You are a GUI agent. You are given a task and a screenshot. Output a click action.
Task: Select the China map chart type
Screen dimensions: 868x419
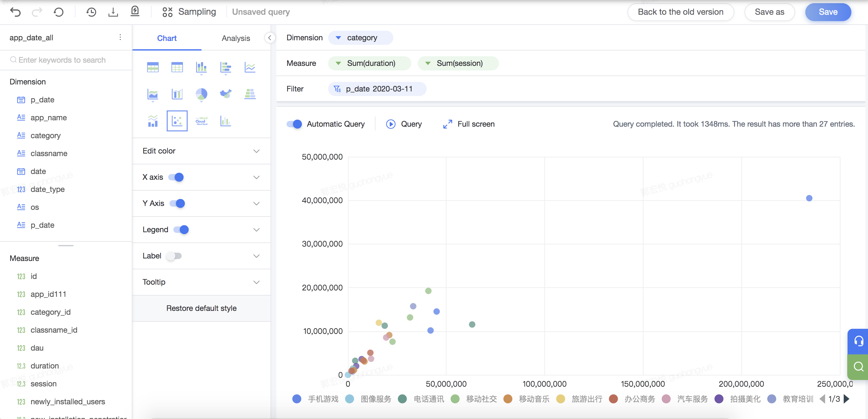[x=226, y=94]
